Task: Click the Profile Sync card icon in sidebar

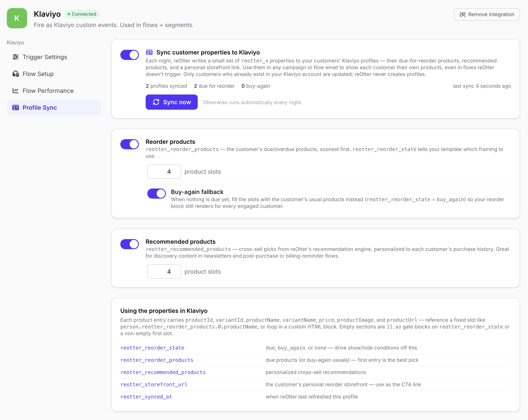Action: click(16, 107)
